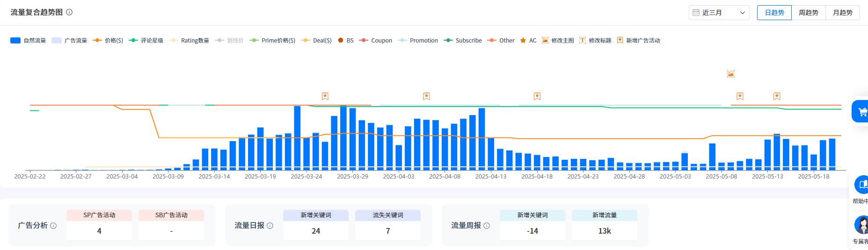Toggle Subscribe legend item
This screenshot has height=250, width=868.
pos(463,41)
